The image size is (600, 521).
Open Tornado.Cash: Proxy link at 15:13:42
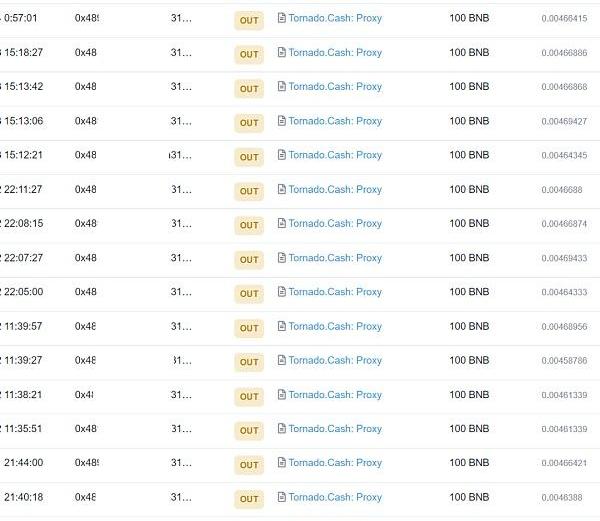click(x=335, y=87)
